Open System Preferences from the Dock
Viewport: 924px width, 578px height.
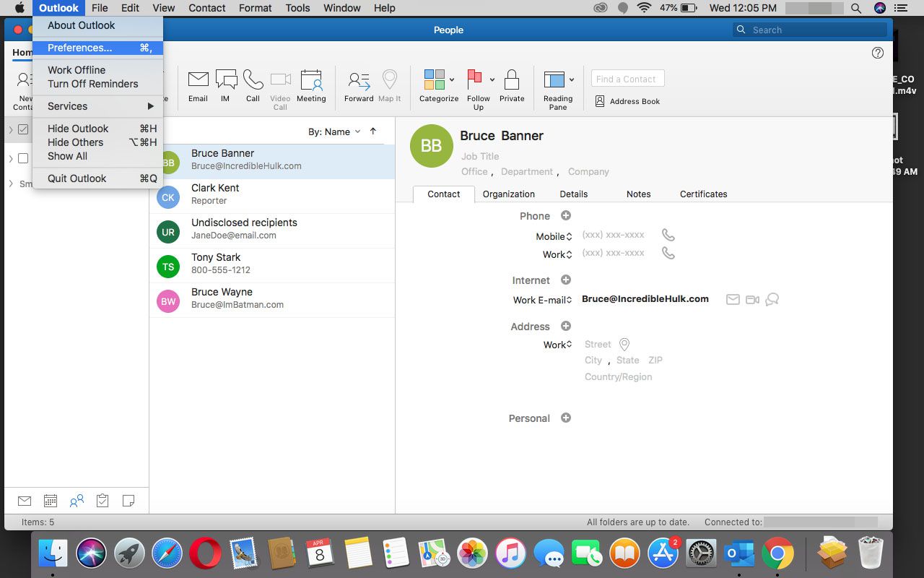pyautogui.click(x=701, y=554)
